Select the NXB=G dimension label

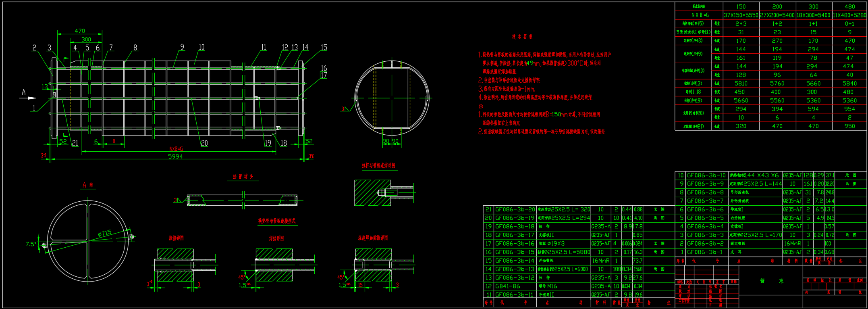click(x=176, y=149)
